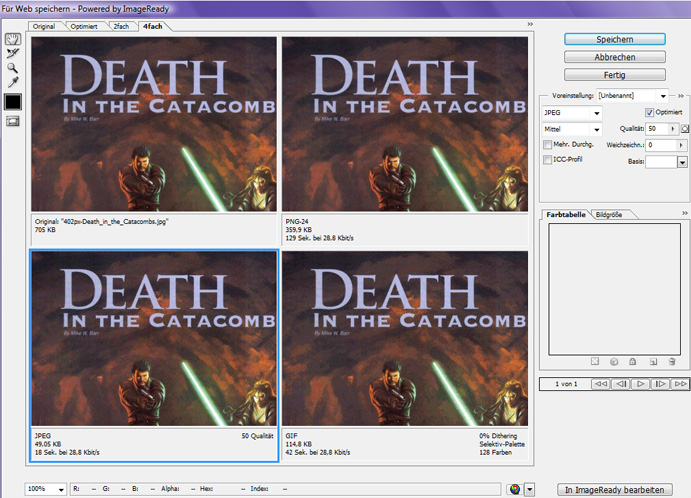Open the Weichzeichn. slider arrow

[x=681, y=145]
